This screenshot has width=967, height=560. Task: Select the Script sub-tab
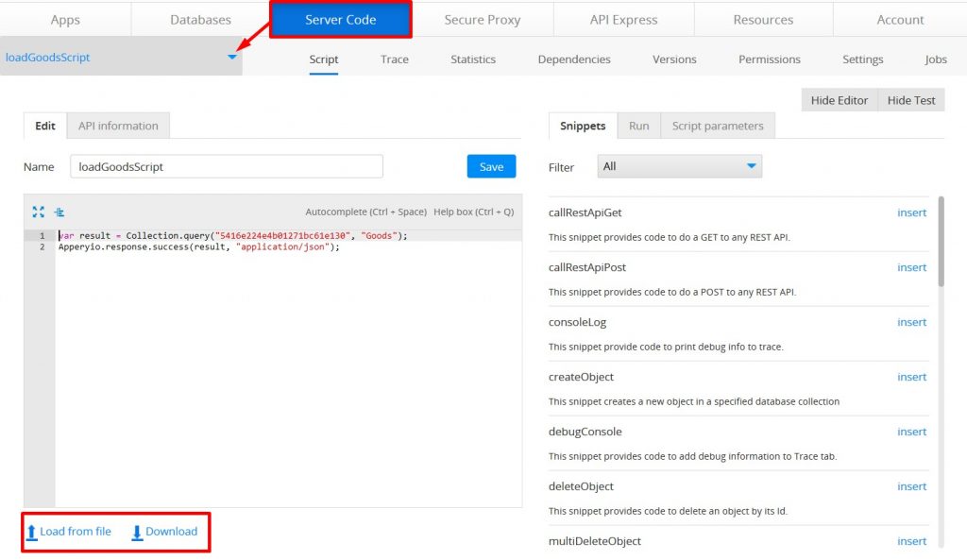pyautogui.click(x=324, y=59)
